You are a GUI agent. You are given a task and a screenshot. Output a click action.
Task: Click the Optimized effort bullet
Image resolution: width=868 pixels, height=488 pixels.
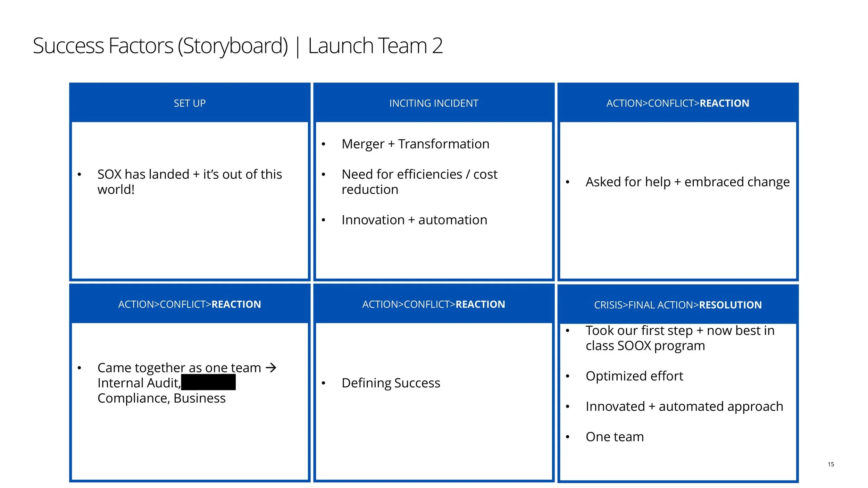634,376
